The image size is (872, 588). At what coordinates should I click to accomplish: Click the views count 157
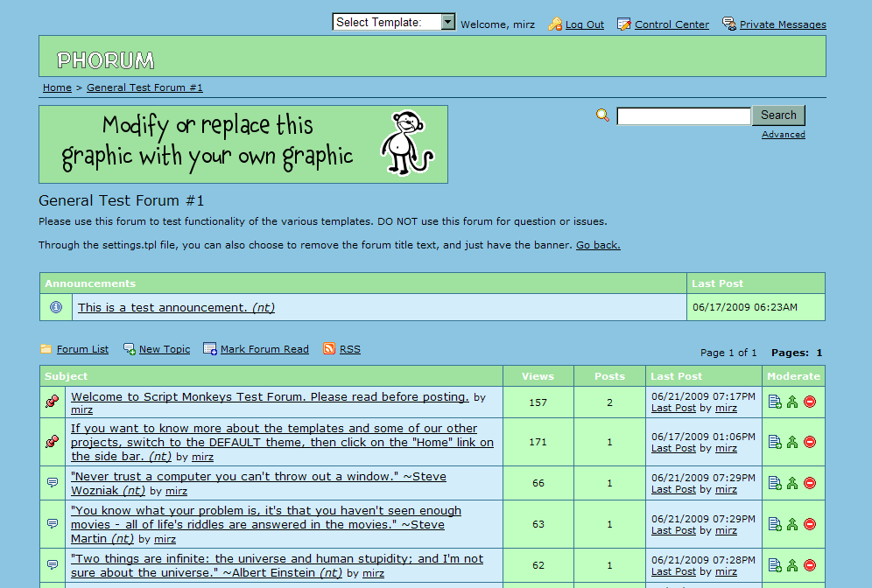point(538,402)
